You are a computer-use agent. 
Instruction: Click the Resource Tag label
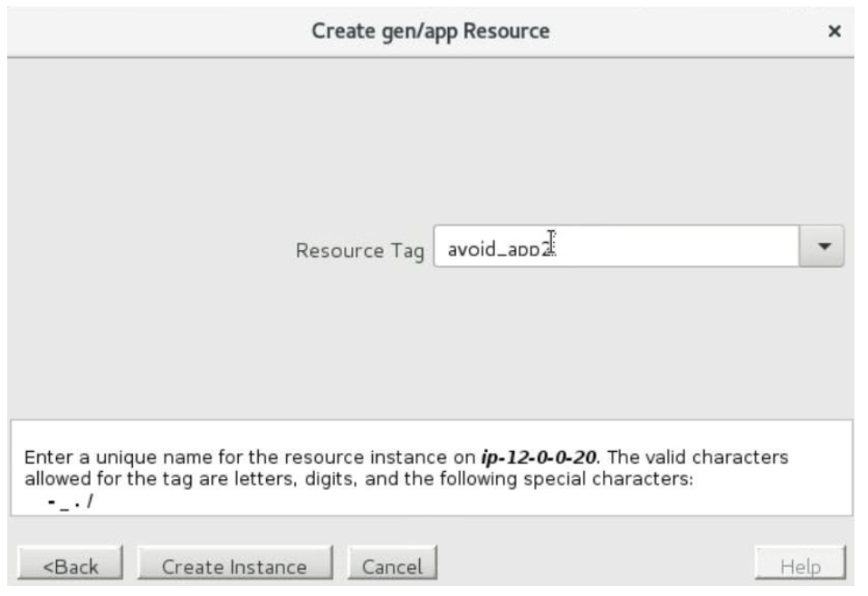tap(359, 251)
